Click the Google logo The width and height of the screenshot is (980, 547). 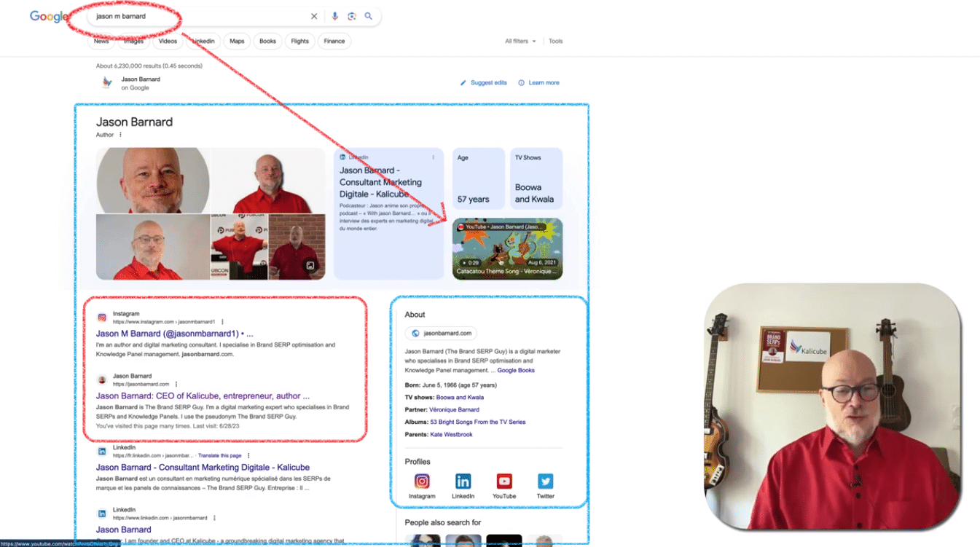click(49, 16)
